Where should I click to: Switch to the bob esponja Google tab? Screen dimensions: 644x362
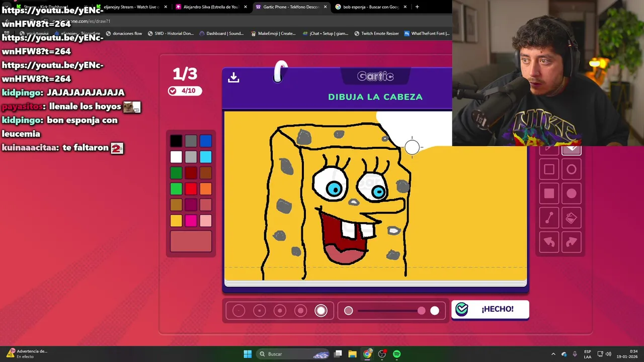coord(371,7)
